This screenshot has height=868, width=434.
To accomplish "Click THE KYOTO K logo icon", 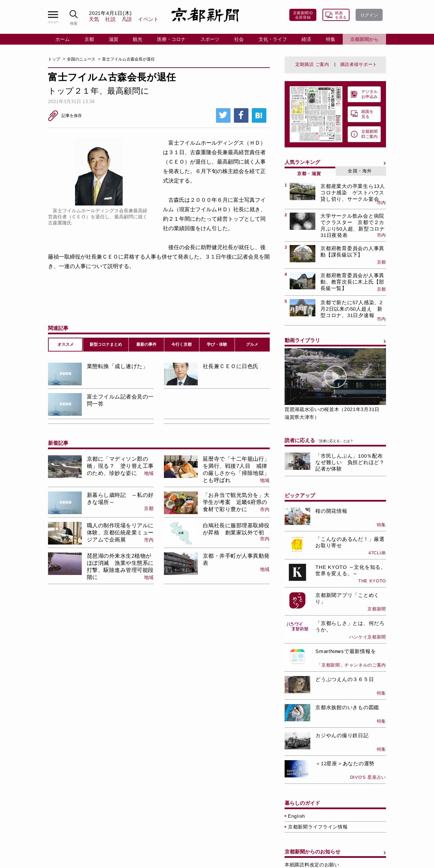I will [297, 572].
